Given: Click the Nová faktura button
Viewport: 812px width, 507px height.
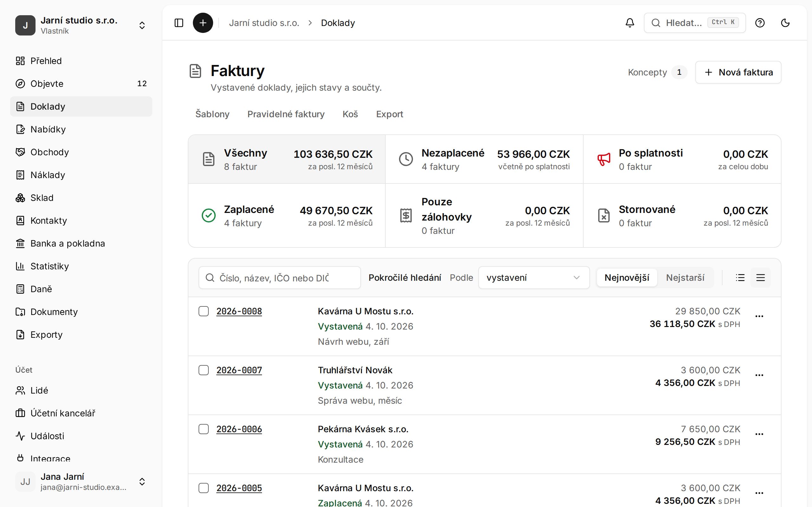Looking at the screenshot, I should 738,72.
